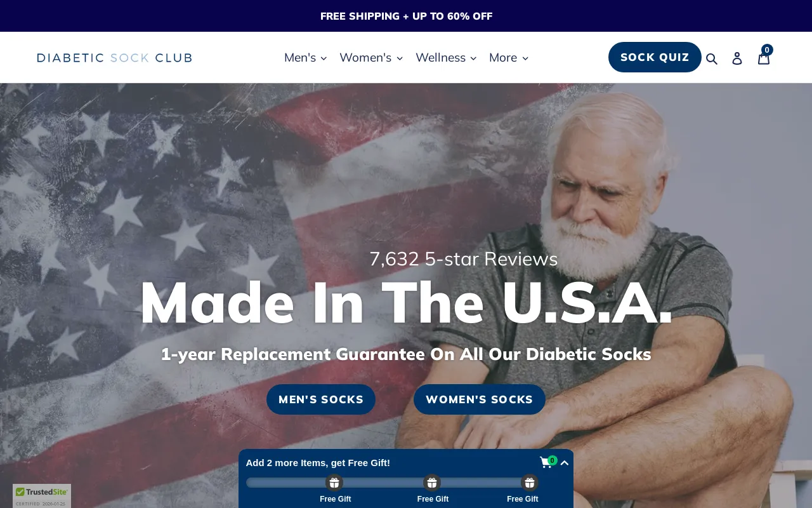Viewport: 812px width, 508px height.
Task: Click the middle Free Gift icon
Action: coord(432,483)
